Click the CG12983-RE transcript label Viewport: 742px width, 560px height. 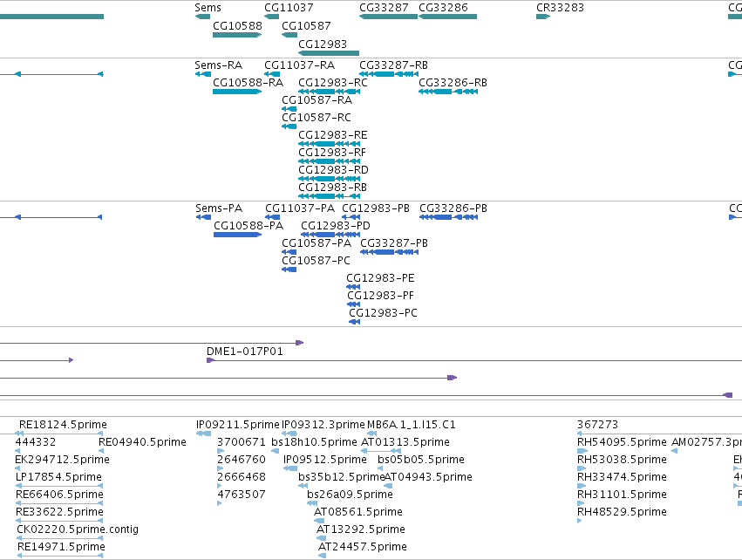(333, 135)
